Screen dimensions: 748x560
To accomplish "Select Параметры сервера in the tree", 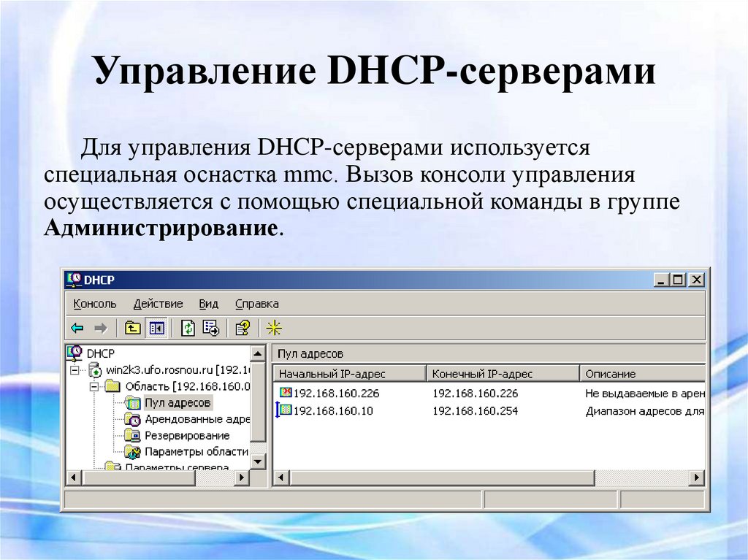I will point(177,467).
